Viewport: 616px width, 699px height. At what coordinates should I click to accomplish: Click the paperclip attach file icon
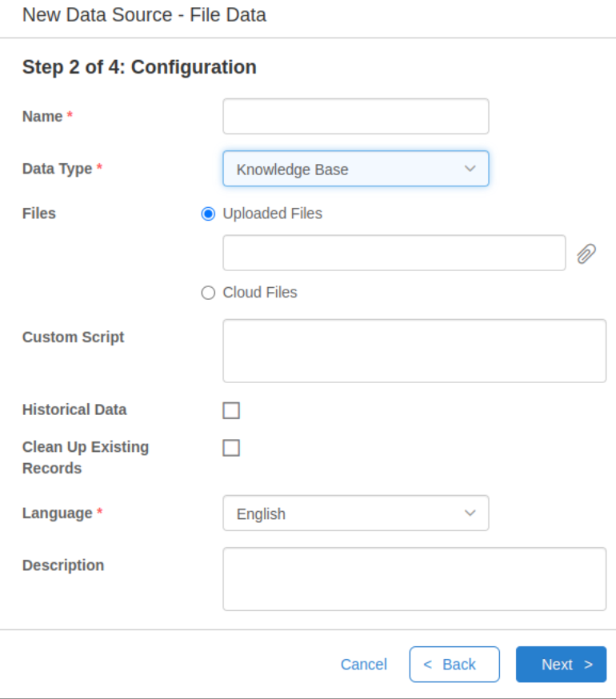586,254
